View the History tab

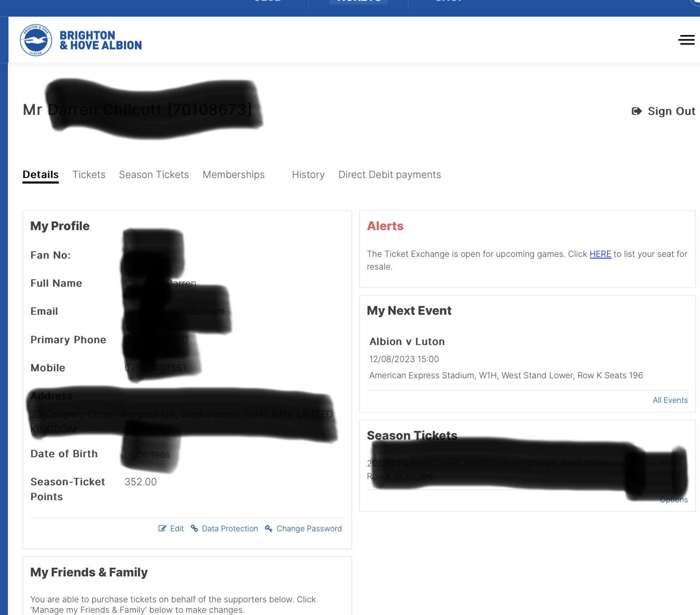coord(308,174)
